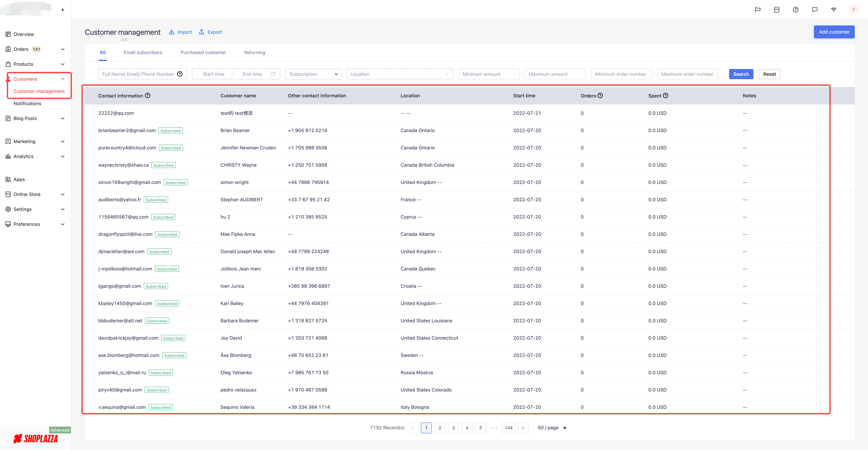Click help icon next to Contact information header
Viewport: 868px width, 450px height.
click(x=148, y=96)
